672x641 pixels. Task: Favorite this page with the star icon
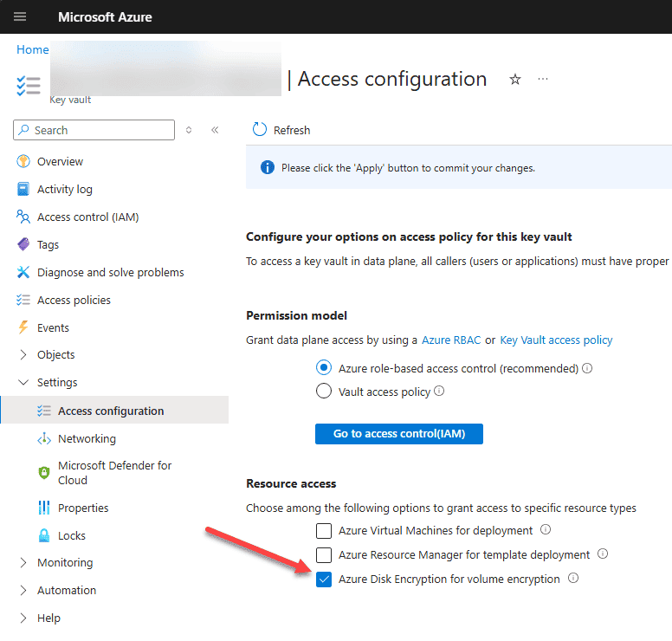(x=515, y=80)
